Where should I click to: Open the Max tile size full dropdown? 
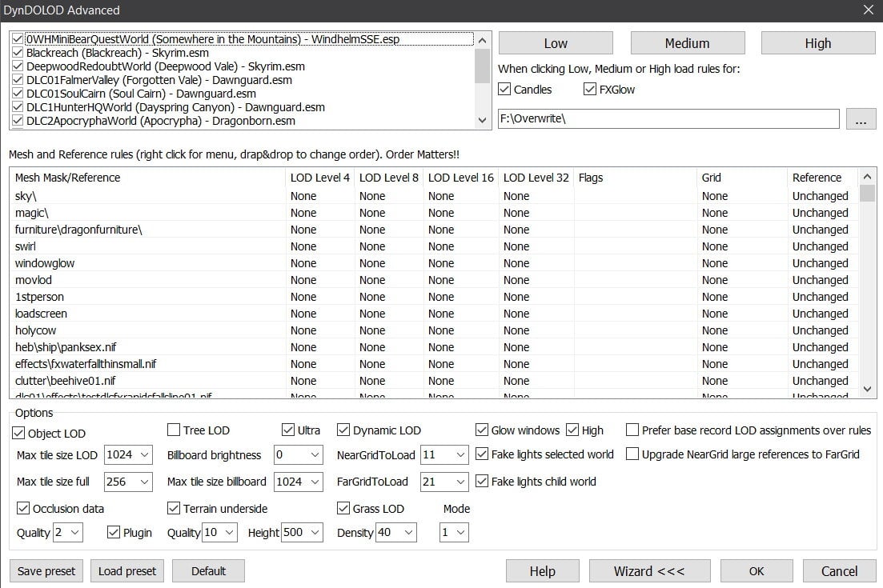click(x=128, y=482)
